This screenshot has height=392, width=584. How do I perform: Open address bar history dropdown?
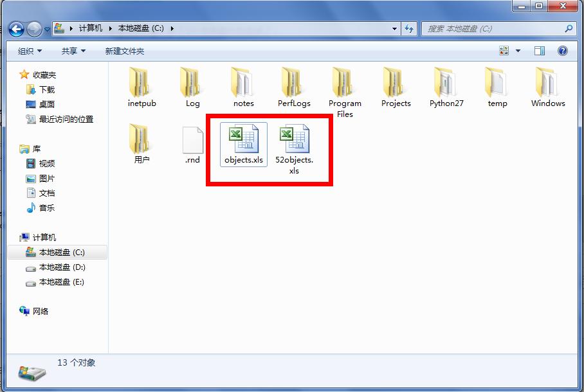(394, 29)
